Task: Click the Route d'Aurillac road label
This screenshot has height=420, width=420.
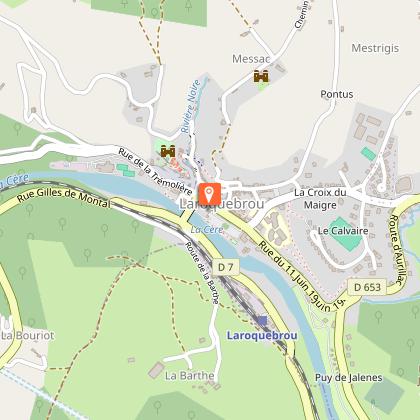Action: click(x=395, y=250)
